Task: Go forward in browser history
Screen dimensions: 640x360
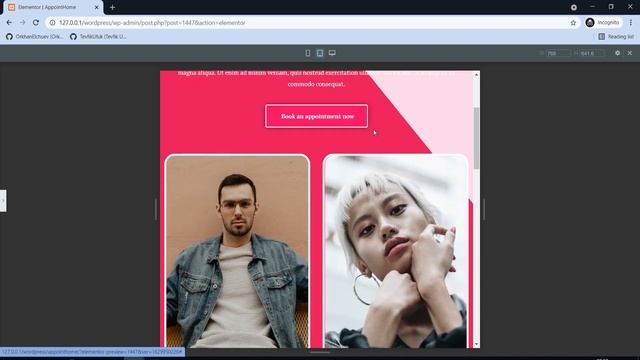Action: [x=22, y=23]
